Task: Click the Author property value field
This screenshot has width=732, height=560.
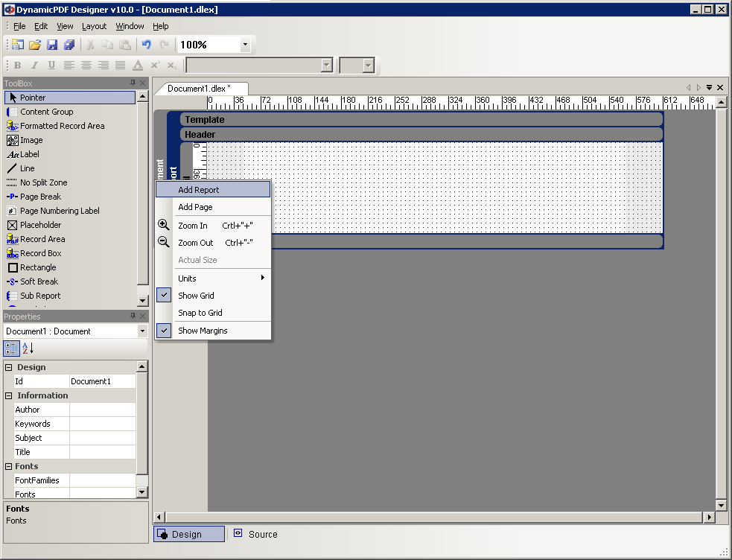Action: [x=103, y=410]
